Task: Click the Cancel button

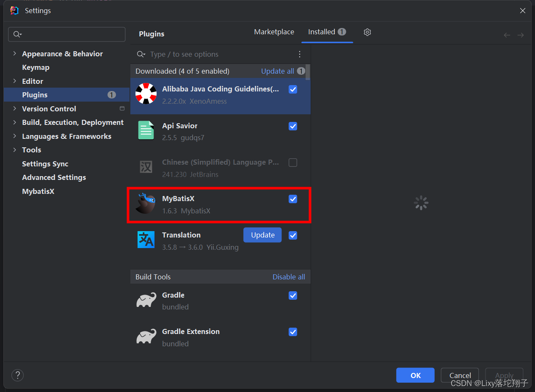Action: click(460, 375)
